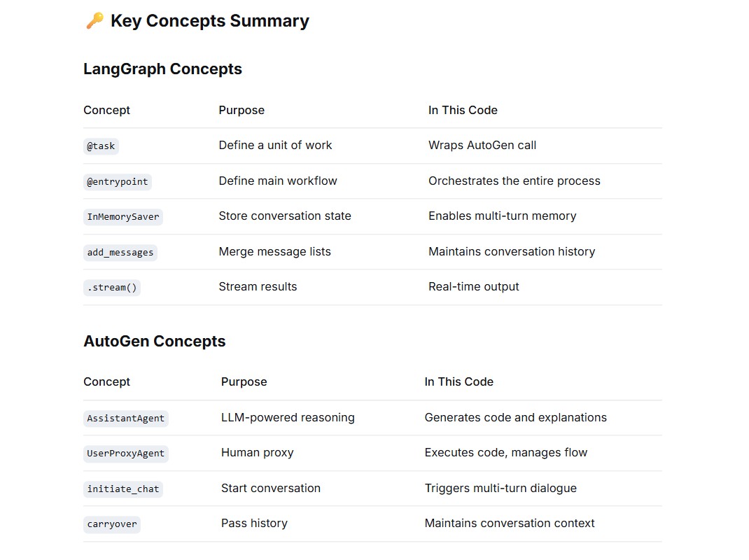Click the 'LLM-powered reasoning' cell
The width and height of the screenshot is (749, 560).
pos(288,418)
